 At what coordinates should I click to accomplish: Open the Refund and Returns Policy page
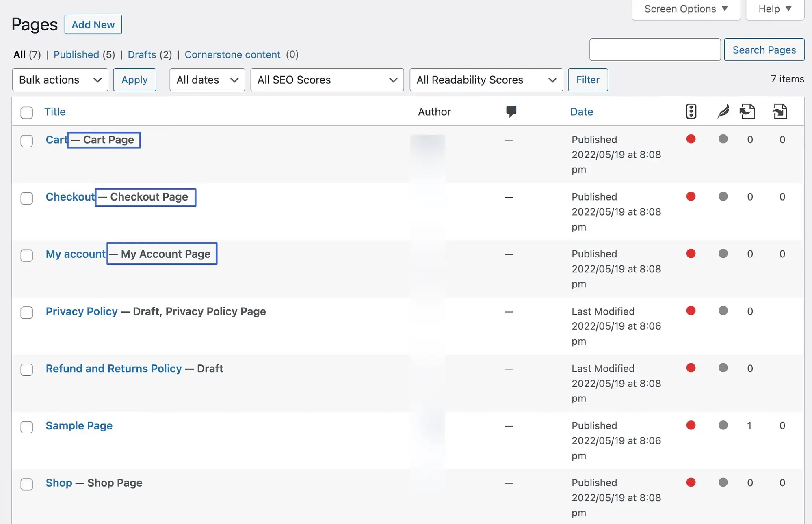(114, 367)
